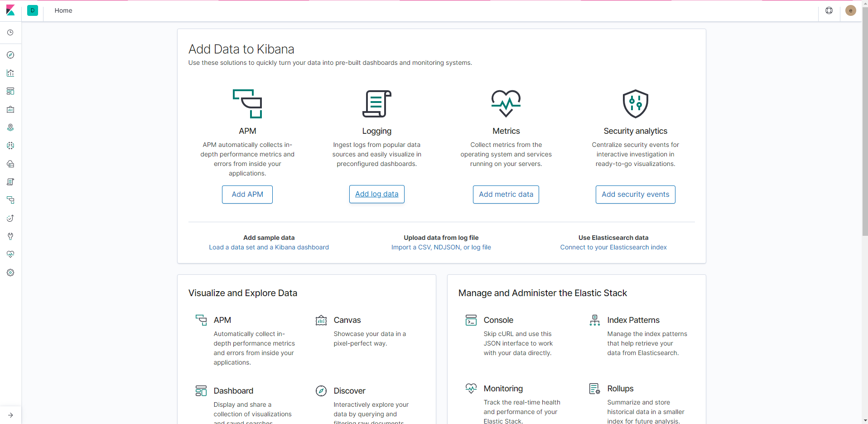This screenshot has height=424, width=868.
Task: Click the Add log data button
Action: [x=377, y=194]
